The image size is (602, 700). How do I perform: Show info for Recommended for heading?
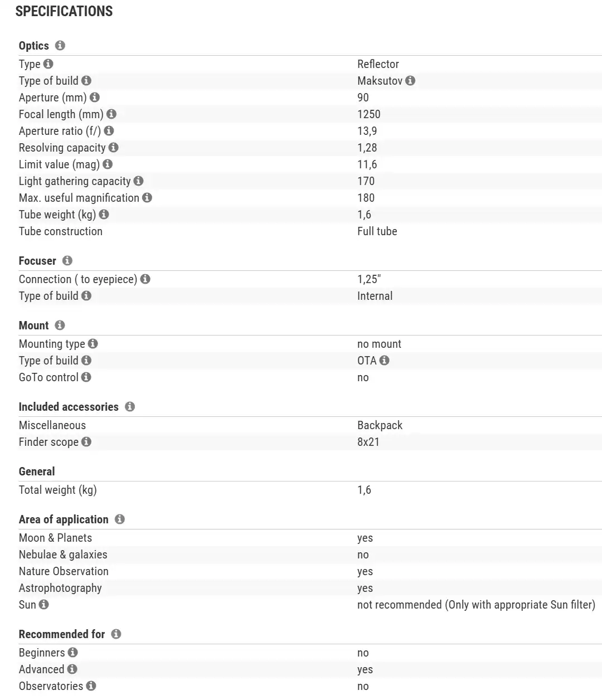tap(116, 634)
